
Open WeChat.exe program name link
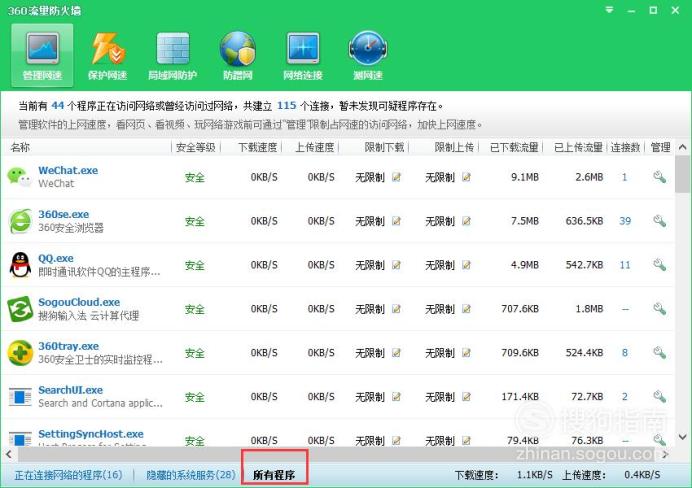[68, 170]
